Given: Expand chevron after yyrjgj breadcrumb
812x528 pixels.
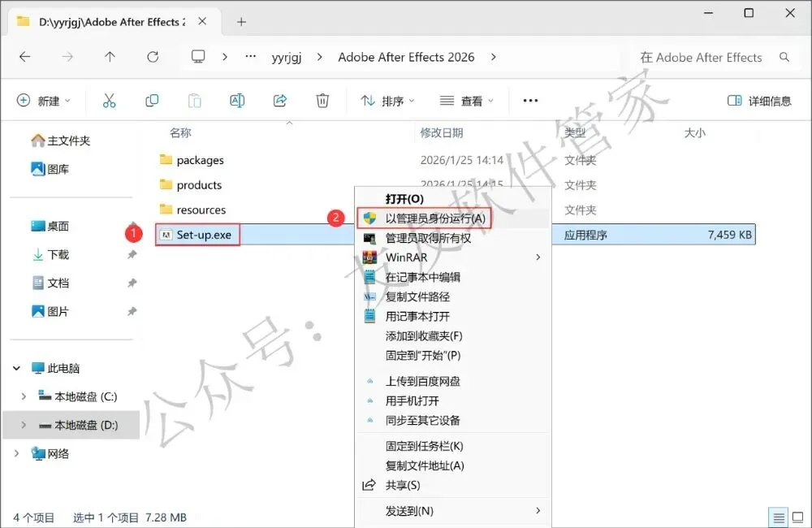Looking at the screenshot, I should 319,57.
